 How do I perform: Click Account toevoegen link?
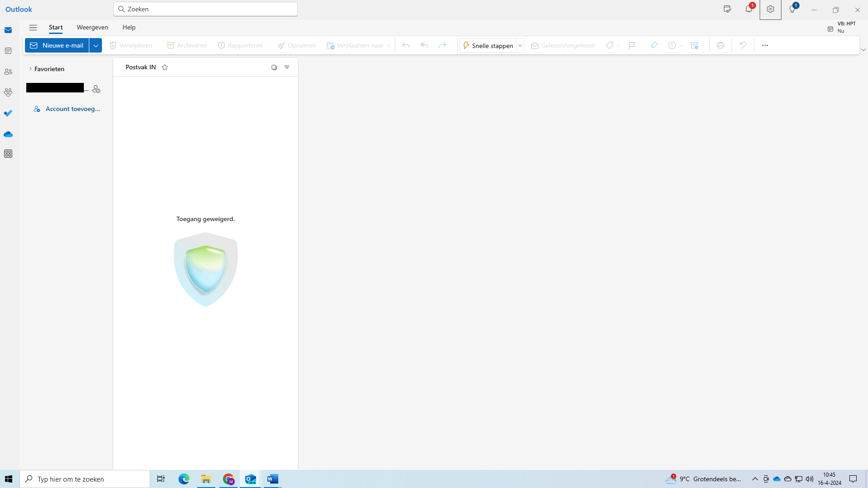click(67, 109)
